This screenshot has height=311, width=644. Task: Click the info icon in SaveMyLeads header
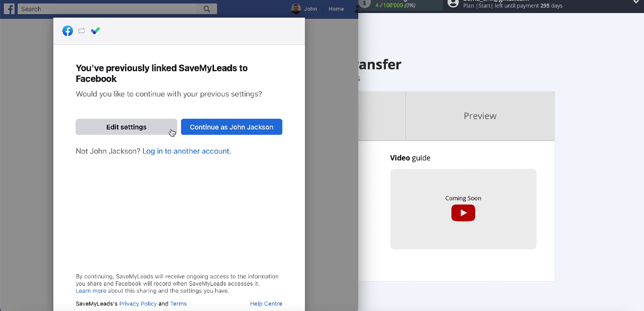pos(364,3)
